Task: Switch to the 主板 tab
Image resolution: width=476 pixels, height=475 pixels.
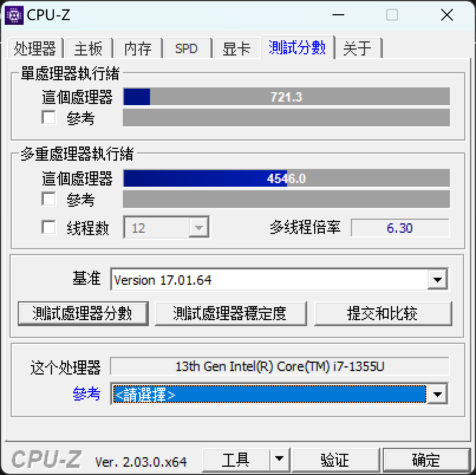Action: click(89, 48)
